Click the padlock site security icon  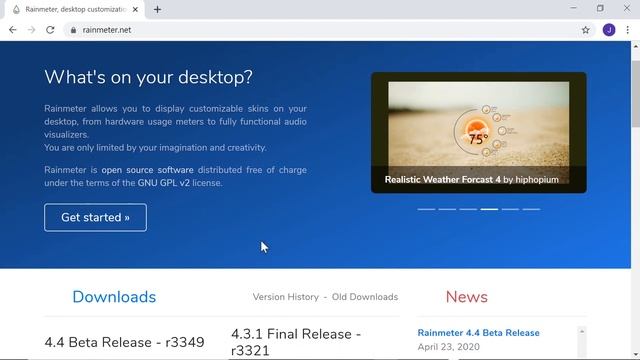point(73,30)
